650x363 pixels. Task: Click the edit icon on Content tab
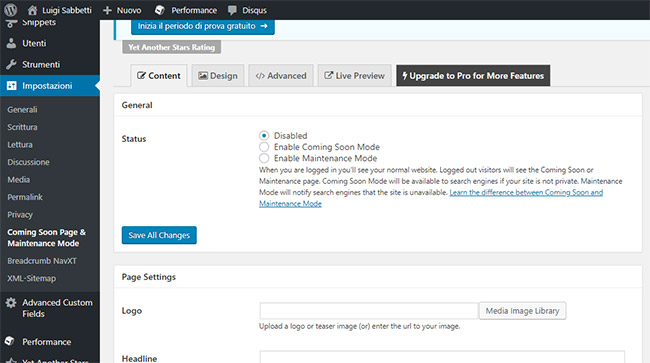pyautogui.click(x=141, y=75)
